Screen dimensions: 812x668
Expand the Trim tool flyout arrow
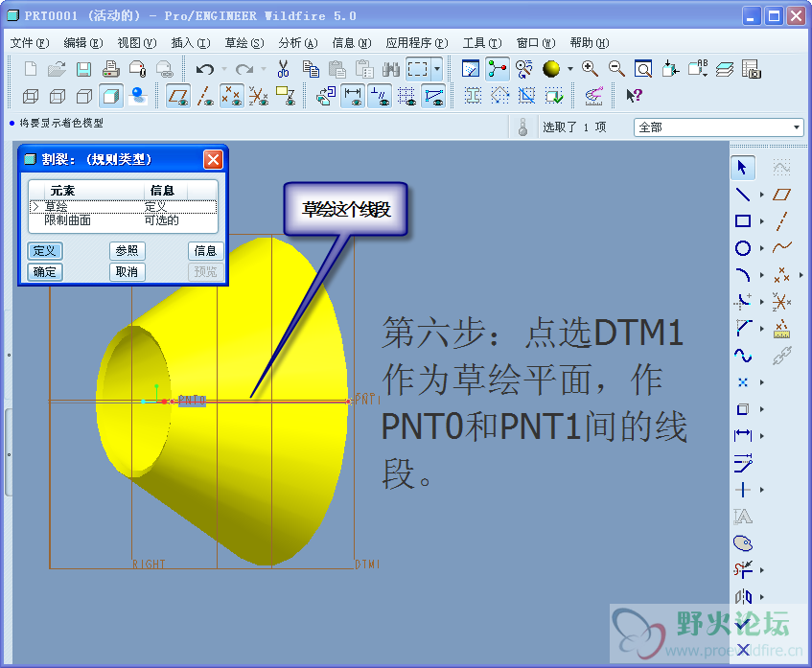coord(762,570)
